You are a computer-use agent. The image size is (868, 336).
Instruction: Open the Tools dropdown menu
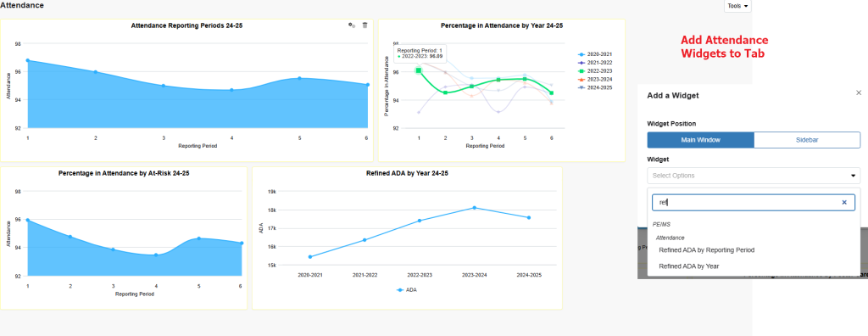pos(738,6)
